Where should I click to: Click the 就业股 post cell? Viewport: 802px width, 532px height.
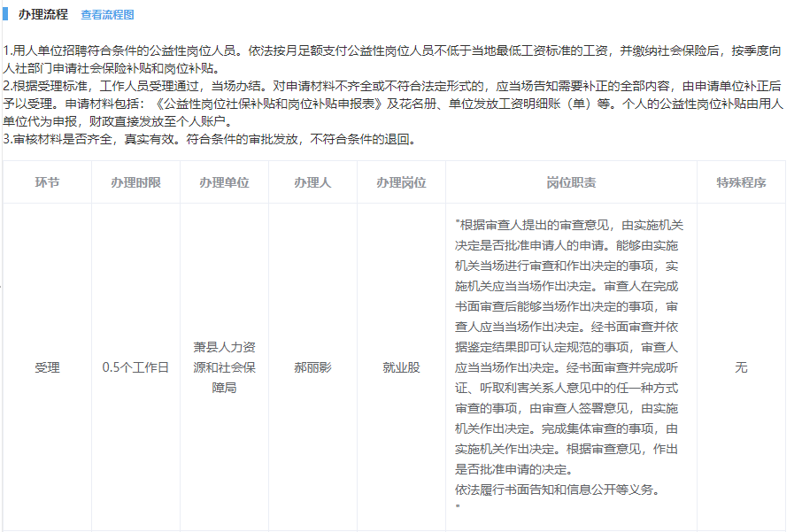(401, 367)
